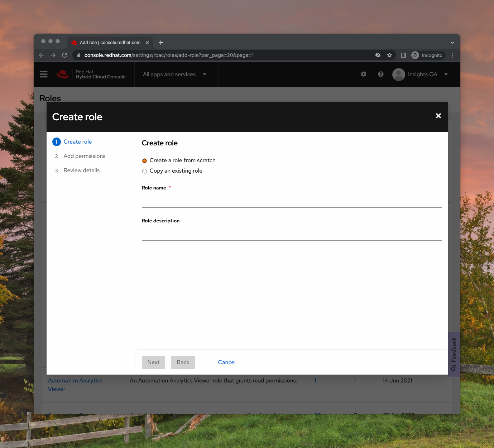Viewport: 494px width, 448px height.
Task: Toggle the browser side panel icon
Action: coord(404,55)
